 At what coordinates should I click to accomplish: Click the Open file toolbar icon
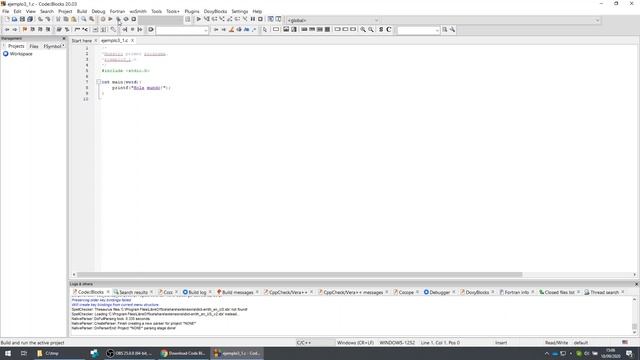(x=15, y=19)
